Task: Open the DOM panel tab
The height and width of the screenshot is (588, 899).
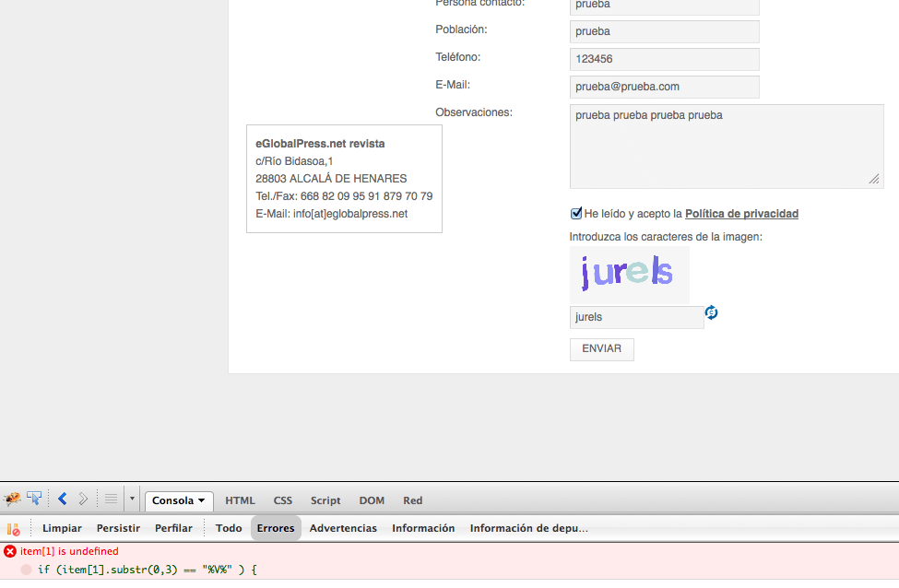Action: pyautogui.click(x=372, y=500)
